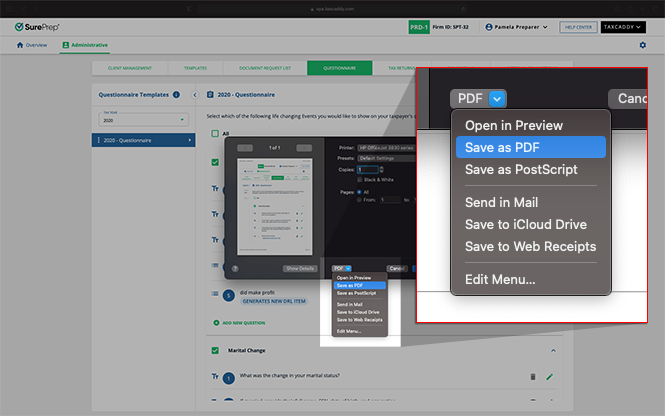The height and width of the screenshot is (416, 665).
Task: Click the number 1 circle in Marital Change
Action: tap(229, 378)
